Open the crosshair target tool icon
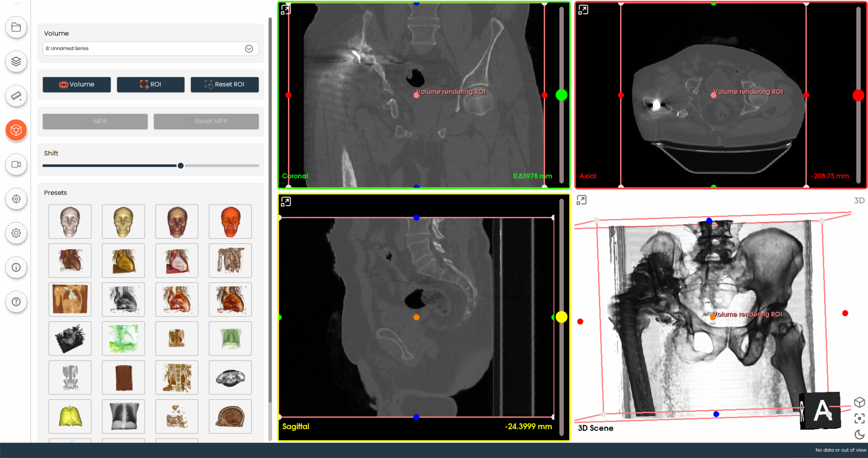The height and width of the screenshot is (458, 868). 16,199
